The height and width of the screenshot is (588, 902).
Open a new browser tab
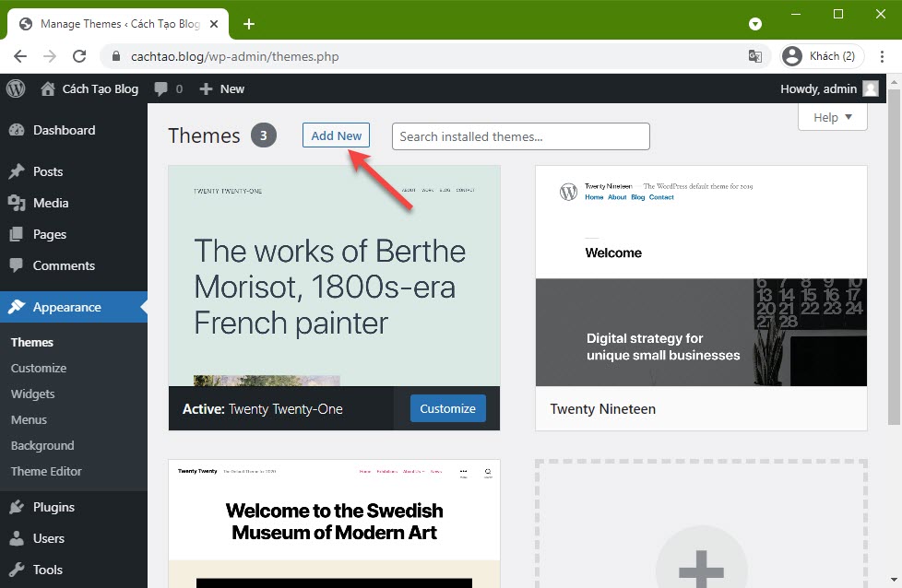[x=248, y=24]
